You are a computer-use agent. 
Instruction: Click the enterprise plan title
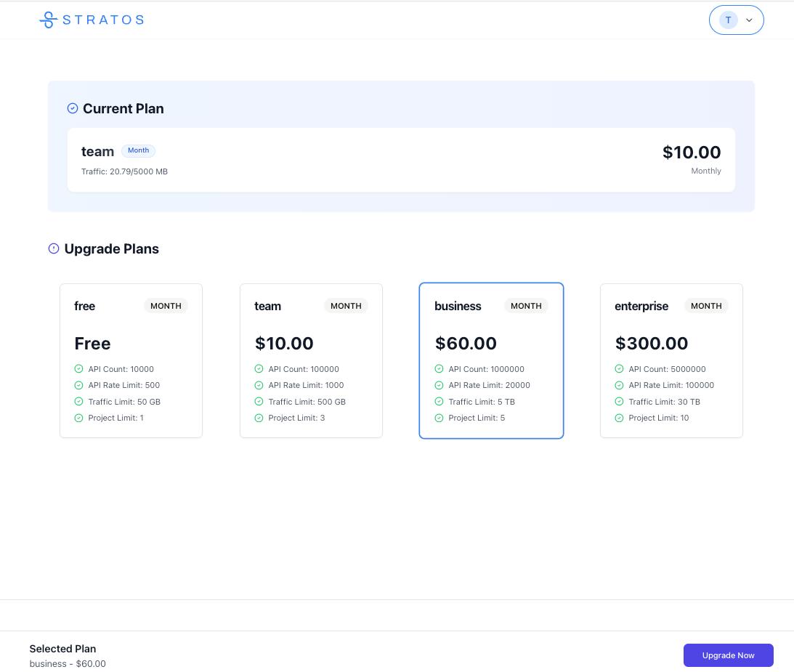click(x=641, y=306)
